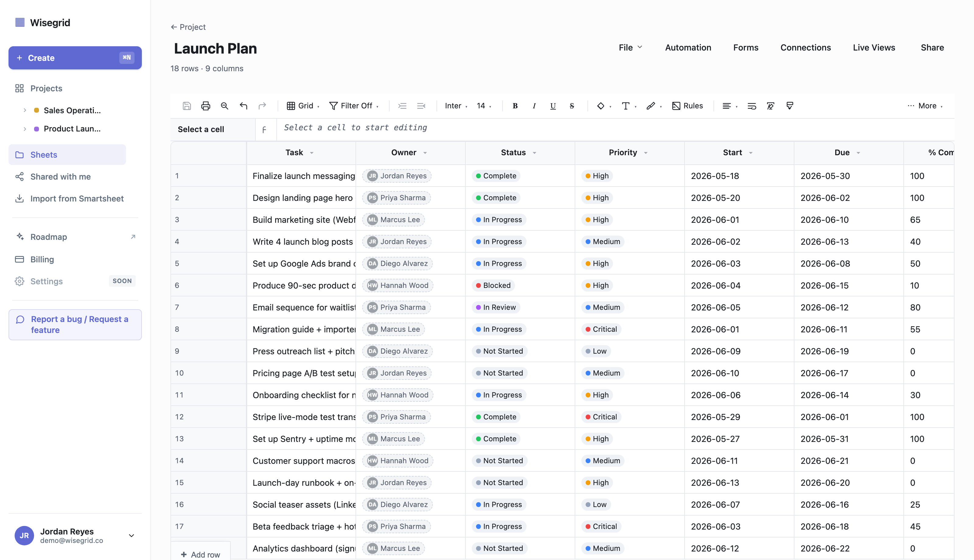
Task: Click Low priority in row 9
Action: coord(596,351)
